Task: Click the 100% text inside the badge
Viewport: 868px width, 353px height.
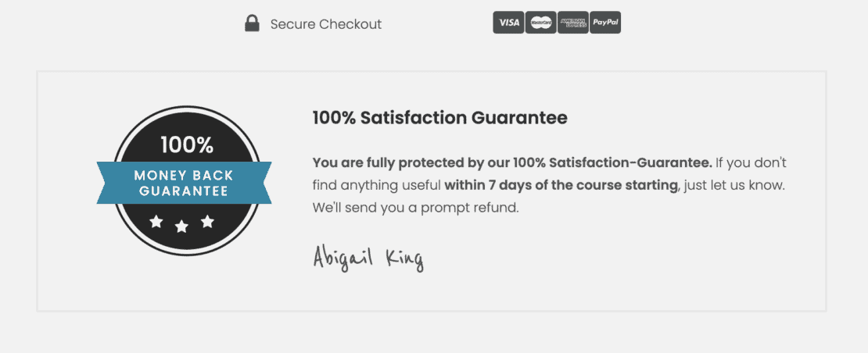Action: [186, 145]
